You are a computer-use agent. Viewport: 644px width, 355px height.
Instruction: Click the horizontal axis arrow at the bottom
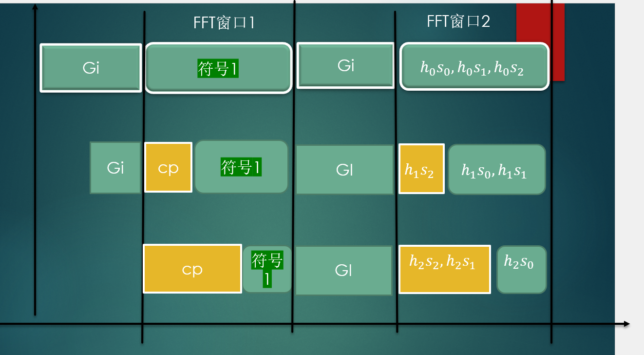coord(628,323)
